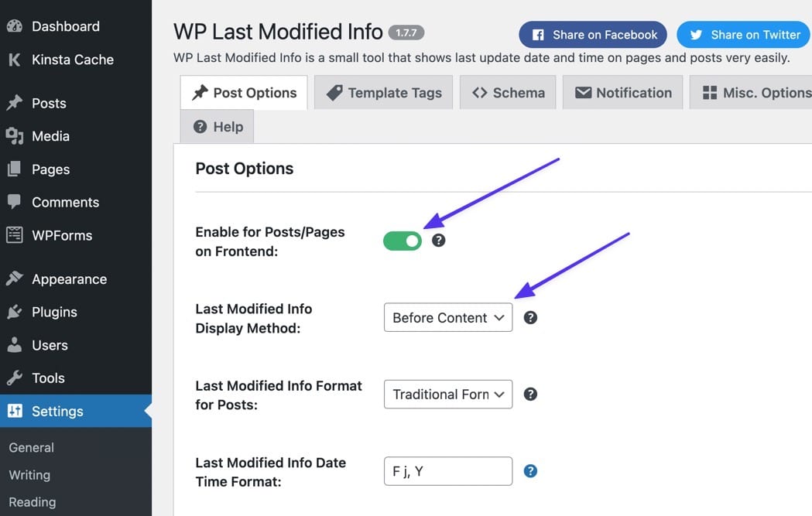Click the date format input field
The width and height of the screenshot is (812, 516).
[x=447, y=470]
